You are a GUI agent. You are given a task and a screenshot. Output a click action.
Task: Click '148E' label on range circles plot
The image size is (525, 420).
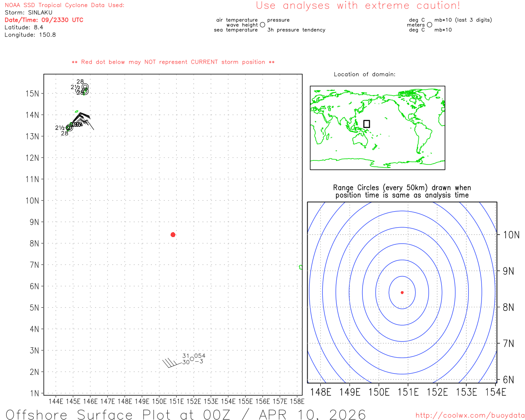click(x=321, y=392)
